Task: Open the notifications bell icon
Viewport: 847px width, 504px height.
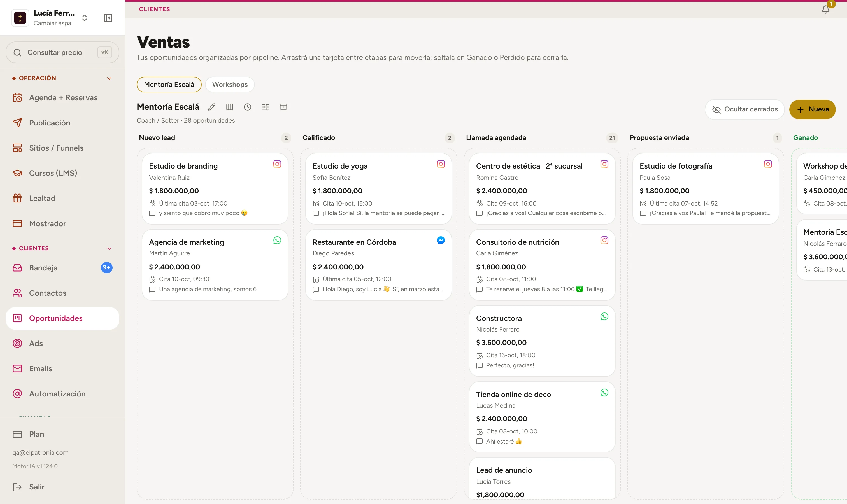Action: 826,9
